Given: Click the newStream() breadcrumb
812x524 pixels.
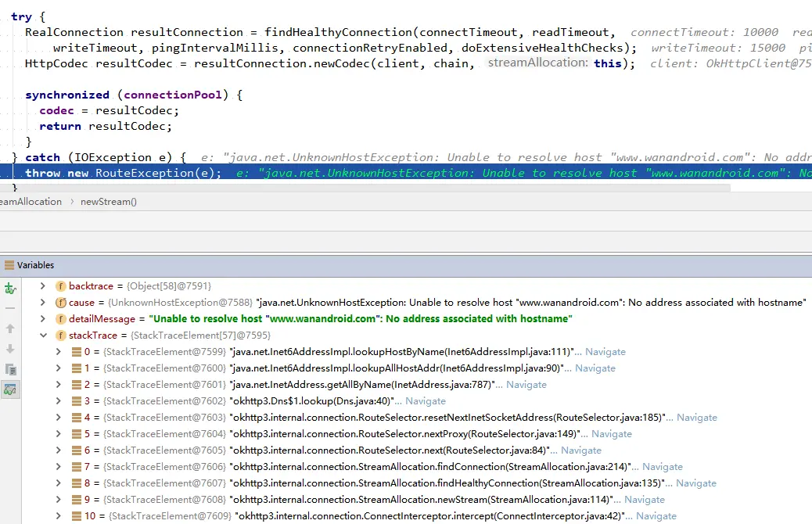Looking at the screenshot, I should [x=109, y=201].
